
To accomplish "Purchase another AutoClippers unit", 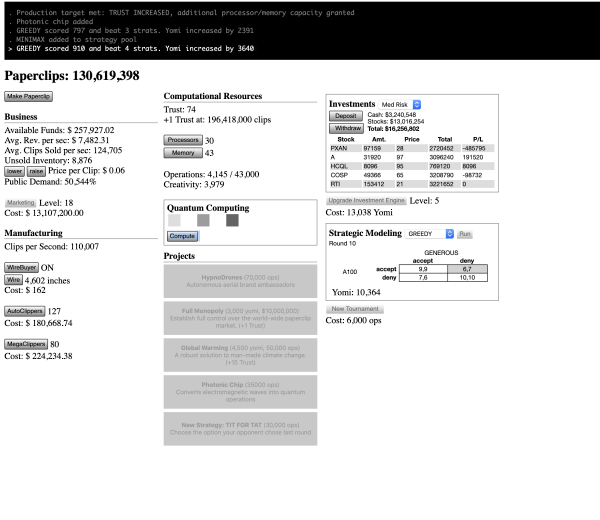I will [25, 311].
